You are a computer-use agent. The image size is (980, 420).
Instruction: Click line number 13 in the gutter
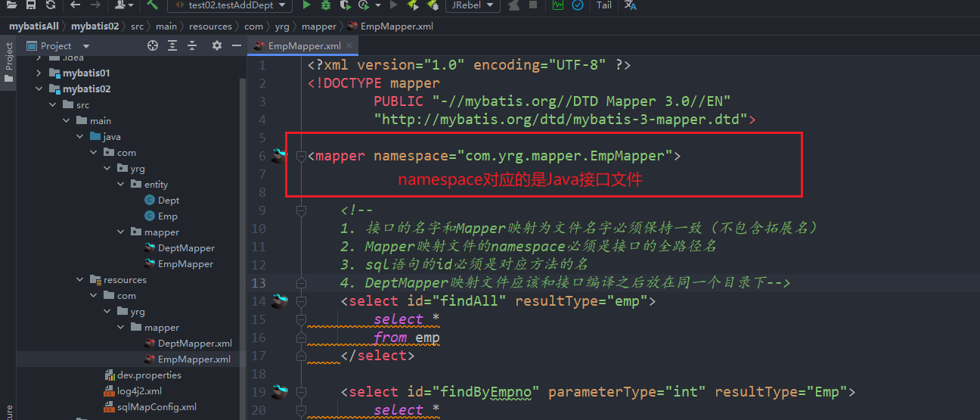(258, 283)
